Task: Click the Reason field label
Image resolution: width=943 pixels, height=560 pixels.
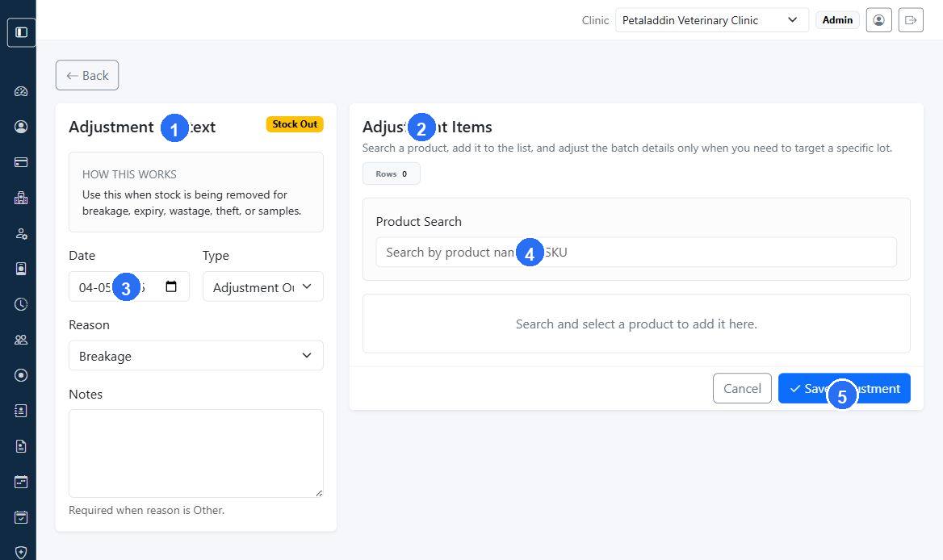Action: [89, 325]
